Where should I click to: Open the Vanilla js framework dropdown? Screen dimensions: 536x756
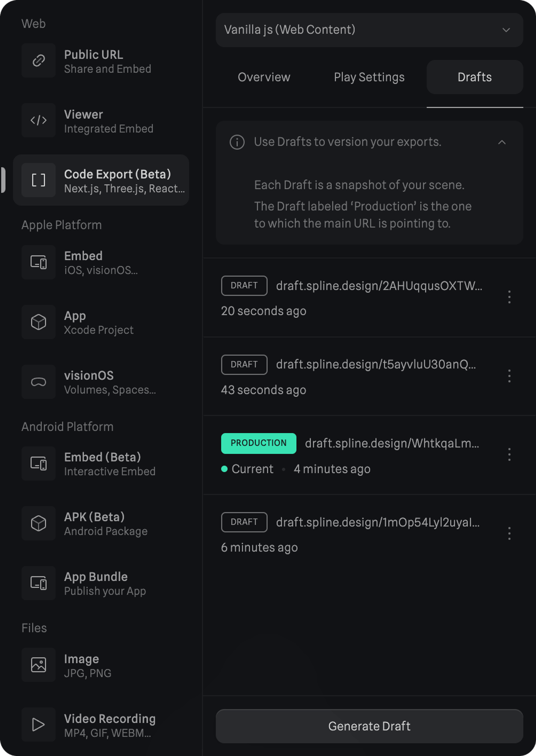click(369, 30)
